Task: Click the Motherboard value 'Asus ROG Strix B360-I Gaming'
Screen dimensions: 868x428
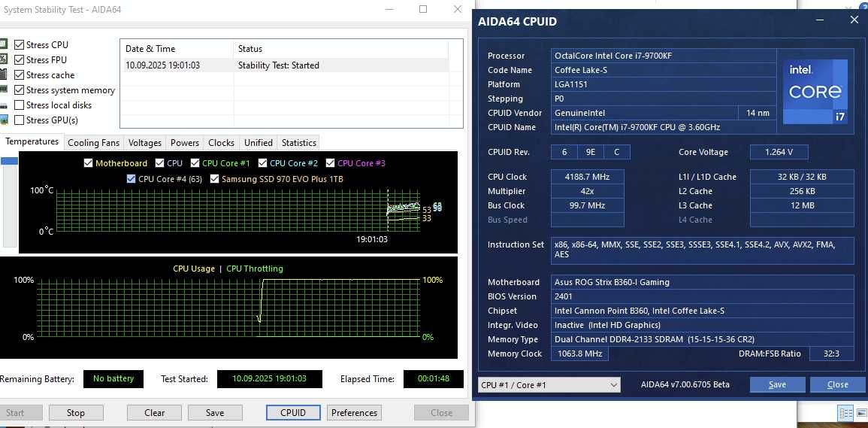Action: point(703,282)
